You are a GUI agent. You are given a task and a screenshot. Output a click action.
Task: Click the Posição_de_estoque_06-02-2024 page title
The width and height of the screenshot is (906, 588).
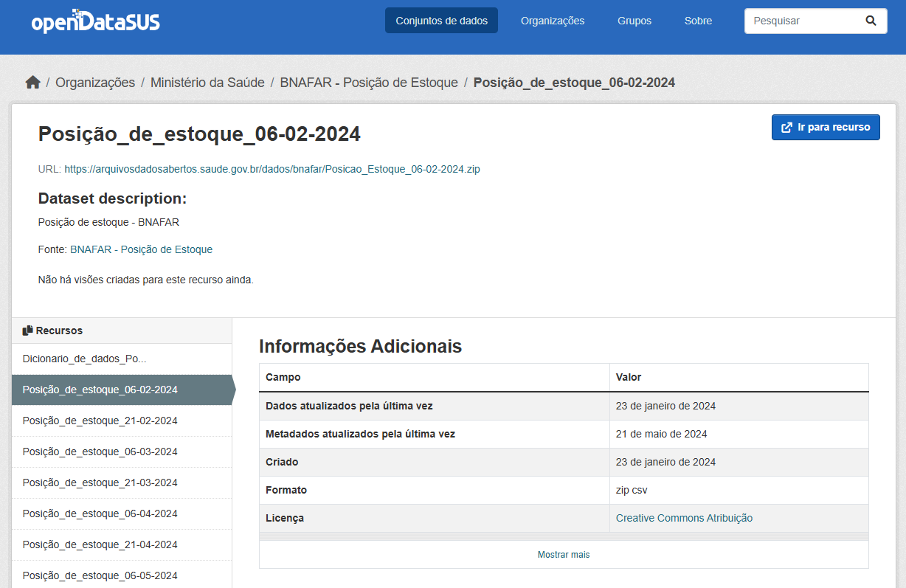point(199,134)
